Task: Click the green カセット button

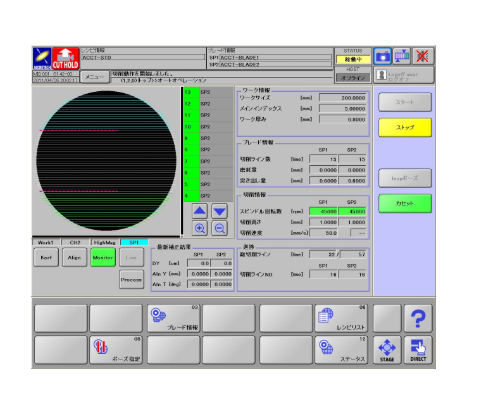Action: tap(405, 203)
